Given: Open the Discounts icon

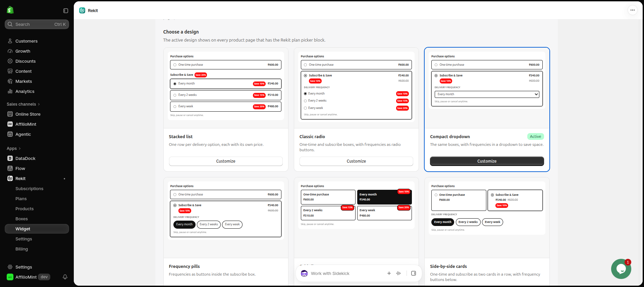Looking at the screenshot, I should point(10,61).
